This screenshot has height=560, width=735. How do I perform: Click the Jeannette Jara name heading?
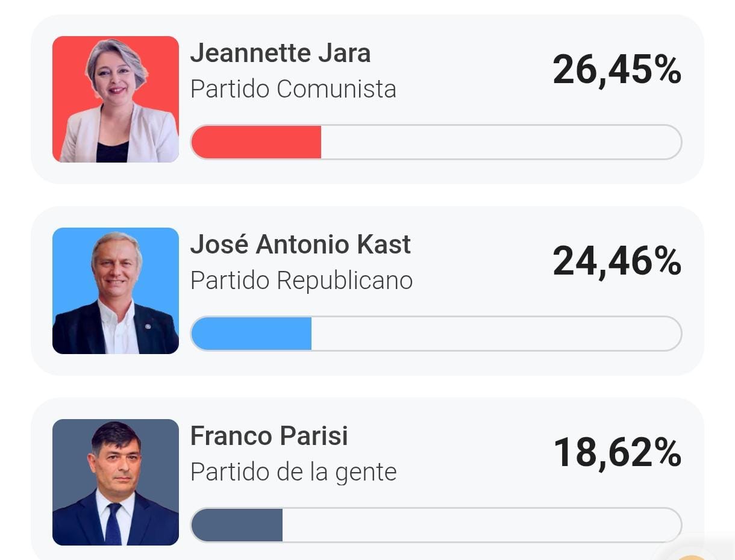(280, 53)
